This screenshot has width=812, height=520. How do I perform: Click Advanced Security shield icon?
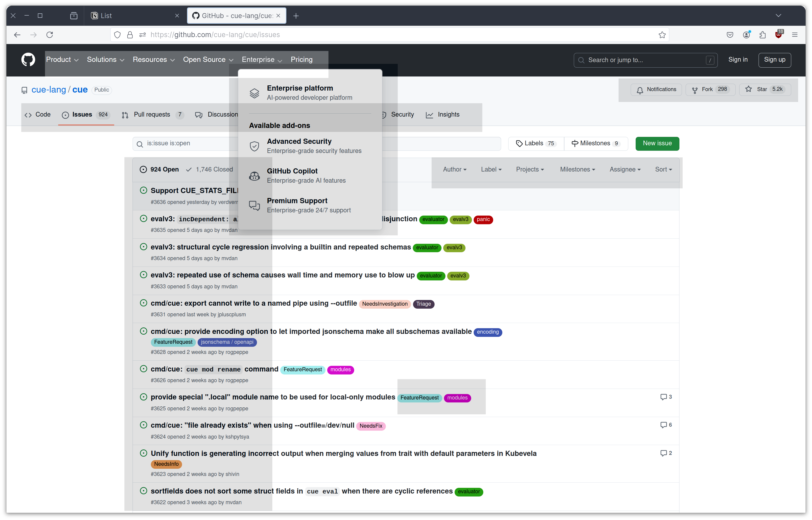tap(254, 146)
